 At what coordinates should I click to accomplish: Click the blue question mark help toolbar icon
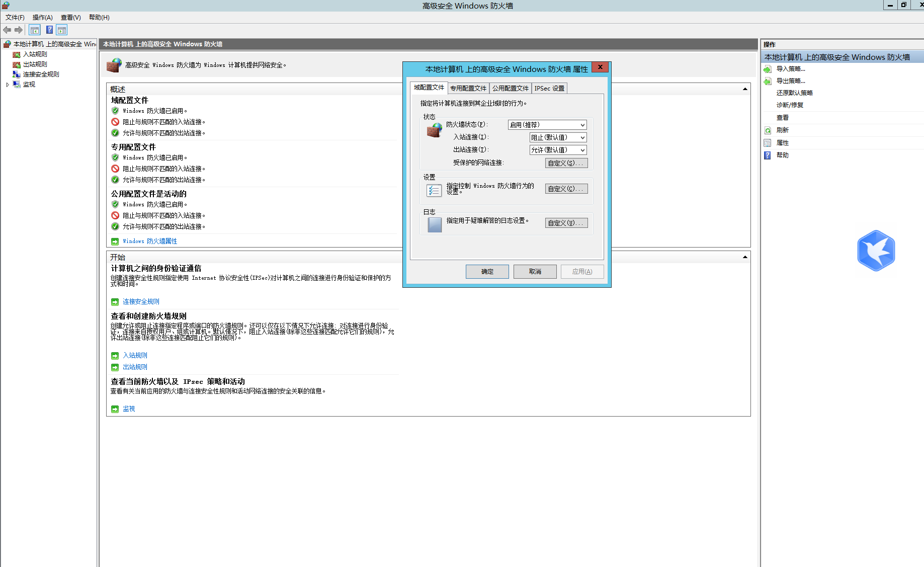pyautogui.click(x=49, y=30)
